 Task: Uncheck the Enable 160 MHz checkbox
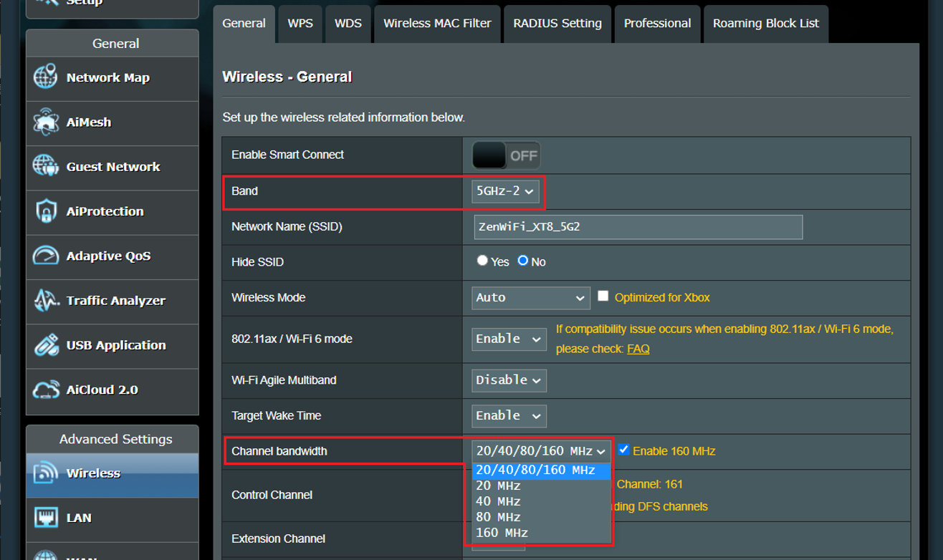(624, 450)
